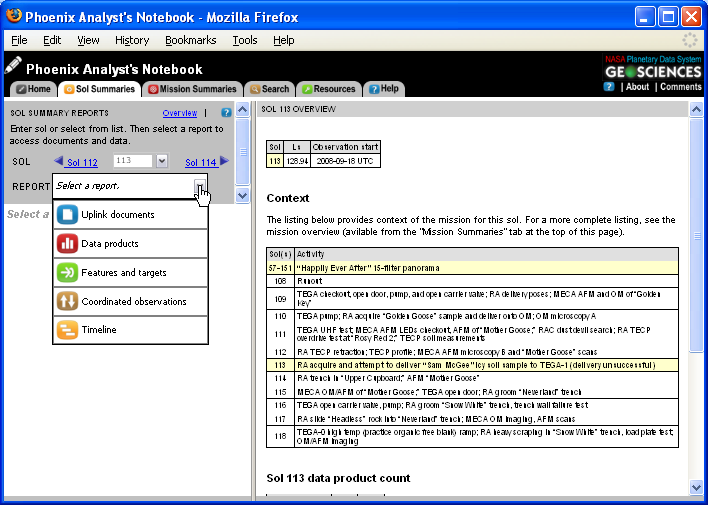Viewport: 708px width, 505px height.
Task: Collapse the Select a report dropdown
Action: click(200, 186)
